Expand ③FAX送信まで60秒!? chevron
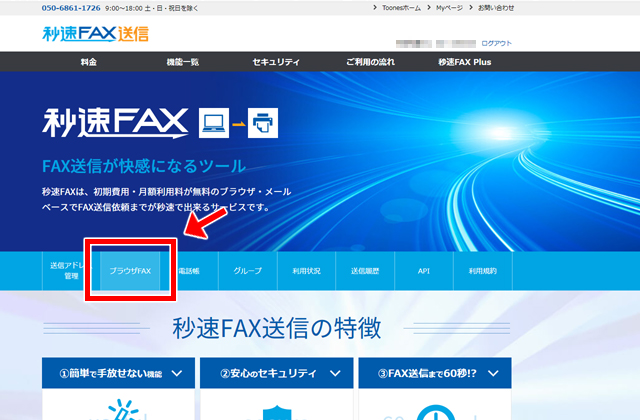The image size is (640, 420). tap(493, 373)
